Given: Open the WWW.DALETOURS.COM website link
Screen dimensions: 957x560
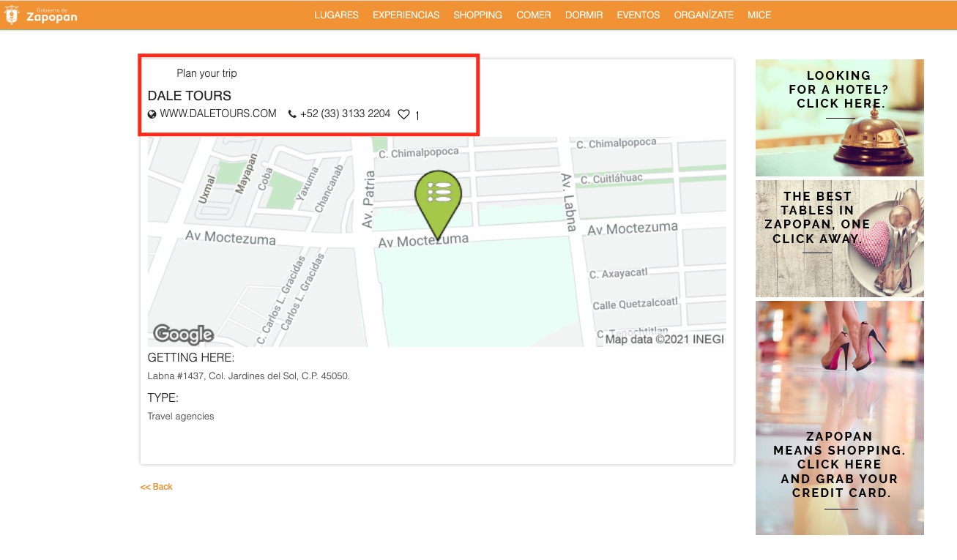Looking at the screenshot, I should pyautogui.click(x=218, y=113).
